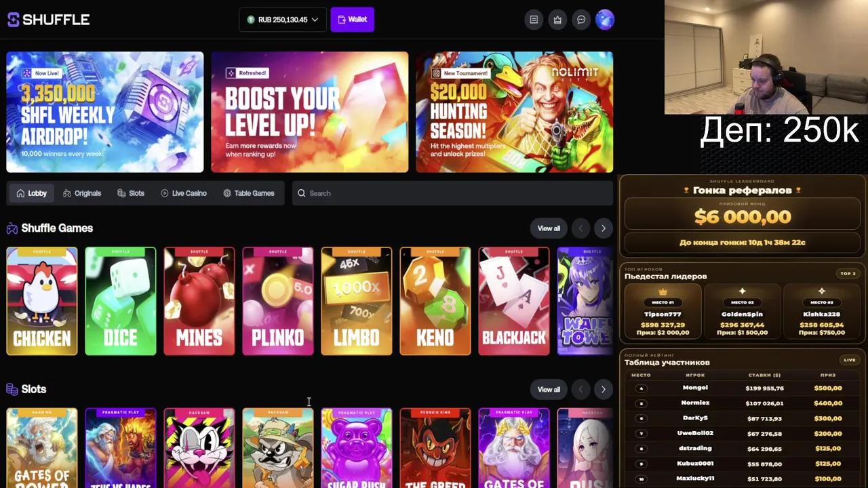
Task: Launch the Keno game
Action: (435, 301)
